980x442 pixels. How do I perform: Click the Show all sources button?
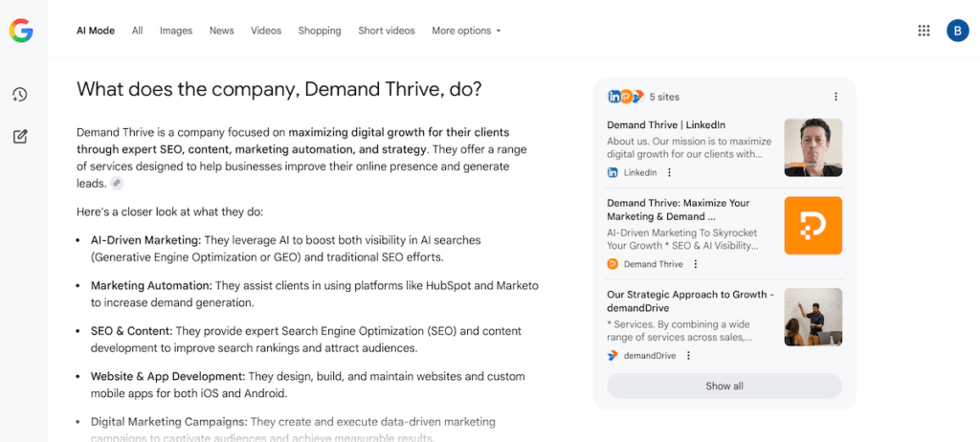(x=724, y=386)
